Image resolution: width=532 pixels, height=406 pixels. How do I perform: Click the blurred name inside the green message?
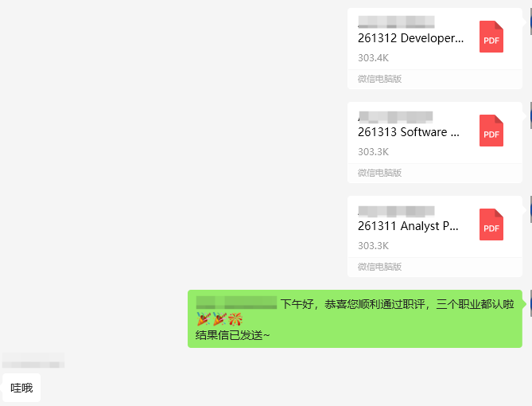[236, 303]
